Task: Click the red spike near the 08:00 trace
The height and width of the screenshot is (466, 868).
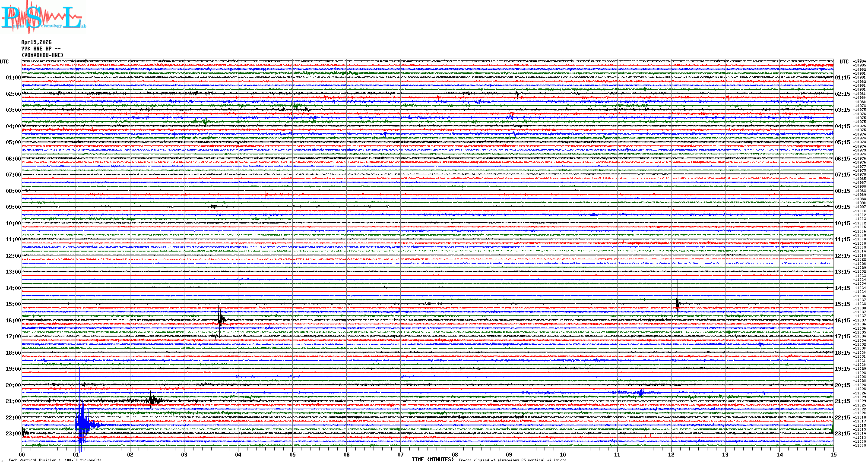Action: click(x=266, y=195)
